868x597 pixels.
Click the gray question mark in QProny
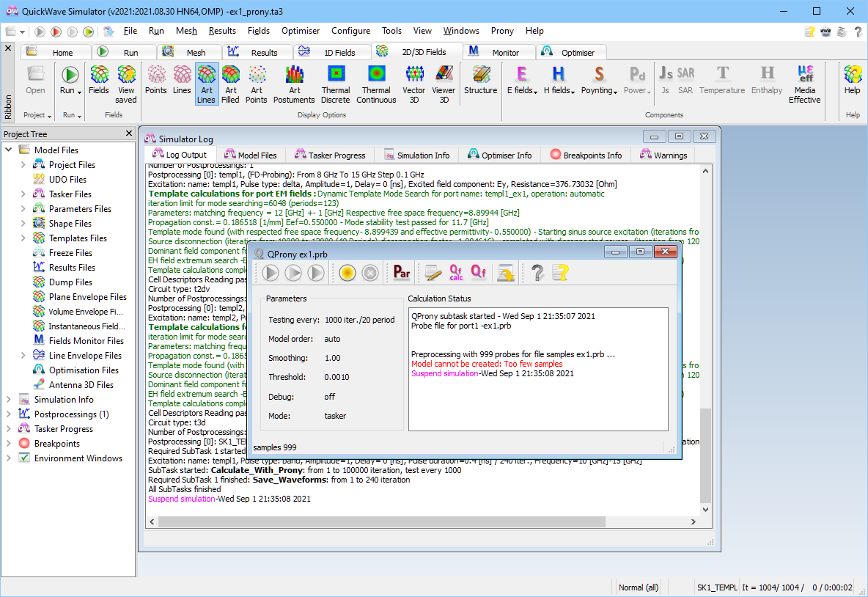point(537,273)
